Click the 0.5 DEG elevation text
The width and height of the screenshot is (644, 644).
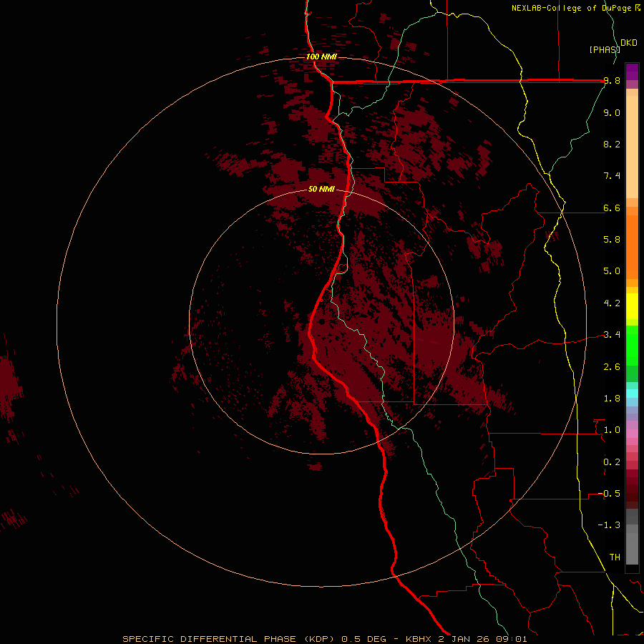[x=364, y=639]
